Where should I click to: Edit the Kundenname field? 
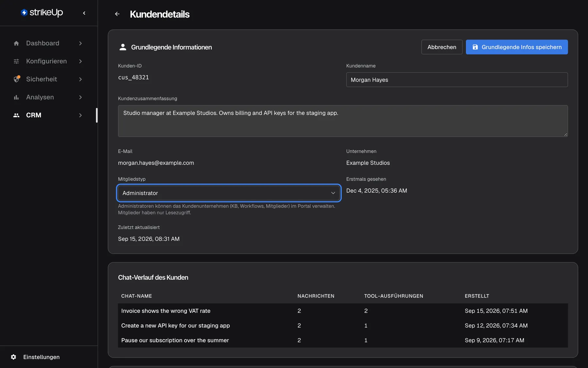[457, 80]
